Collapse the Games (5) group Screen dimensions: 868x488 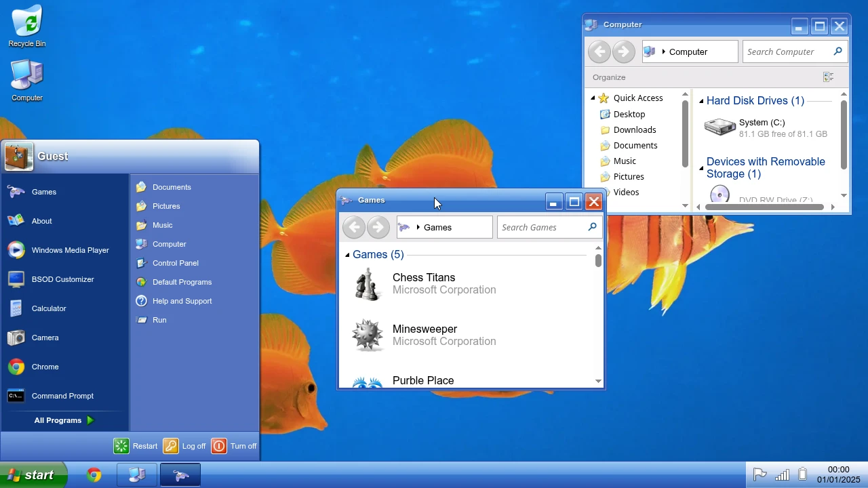click(x=347, y=255)
